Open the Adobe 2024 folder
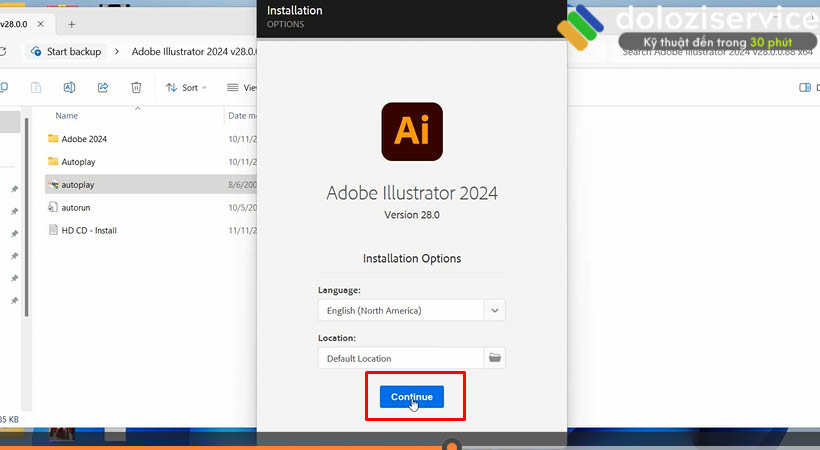This screenshot has height=450, width=820. point(84,139)
